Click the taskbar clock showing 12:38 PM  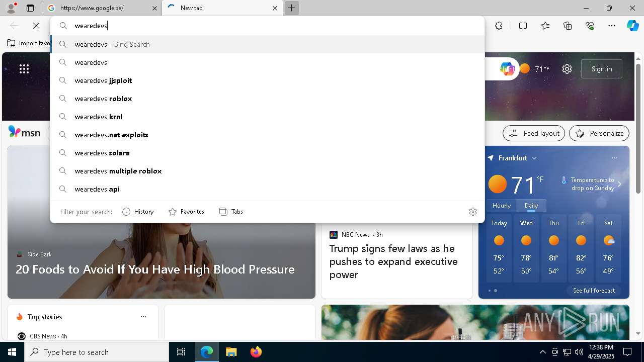tap(601, 352)
